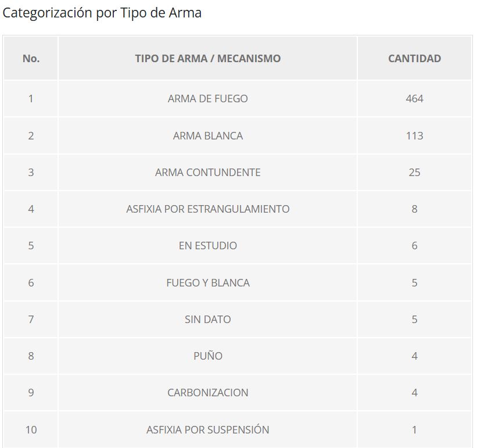Click the 'EN ESTUDIO' cell

pos(207,246)
